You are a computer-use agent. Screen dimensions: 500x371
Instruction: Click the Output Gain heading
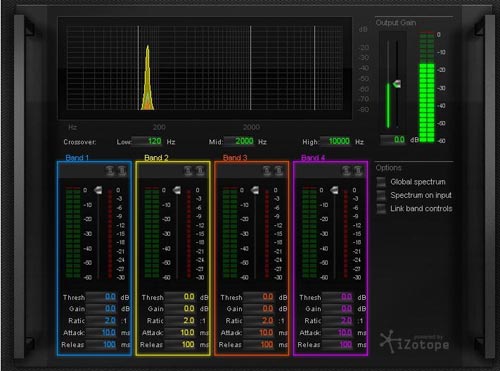(x=396, y=23)
